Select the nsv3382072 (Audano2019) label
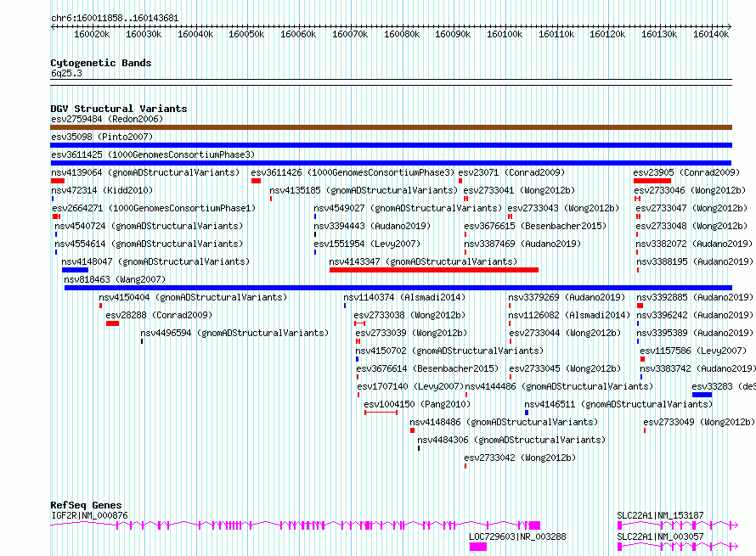 (x=694, y=244)
